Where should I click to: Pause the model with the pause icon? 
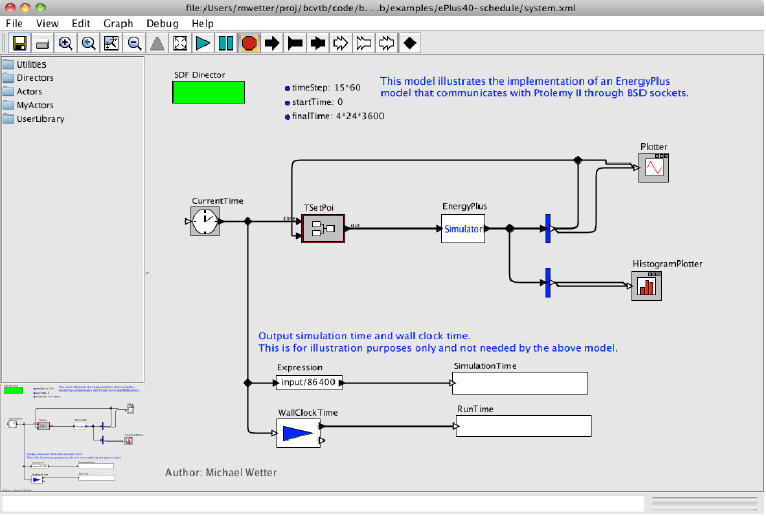coord(226,43)
